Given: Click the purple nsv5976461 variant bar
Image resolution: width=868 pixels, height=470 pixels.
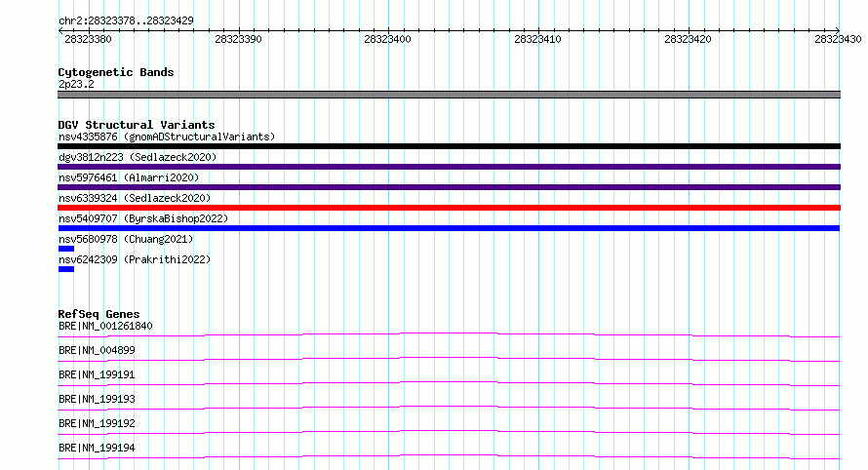Looking at the screenshot, I should [x=449, y=187].
